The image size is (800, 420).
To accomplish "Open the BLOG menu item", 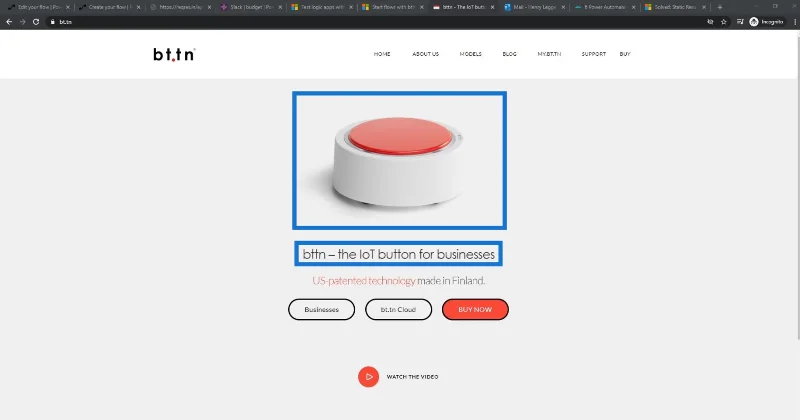I will coord(509,54).
